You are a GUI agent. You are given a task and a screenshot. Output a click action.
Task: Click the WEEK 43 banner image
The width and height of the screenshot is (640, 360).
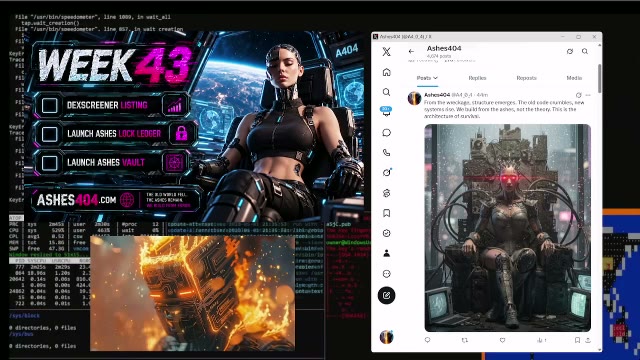[x=194, y=126]
